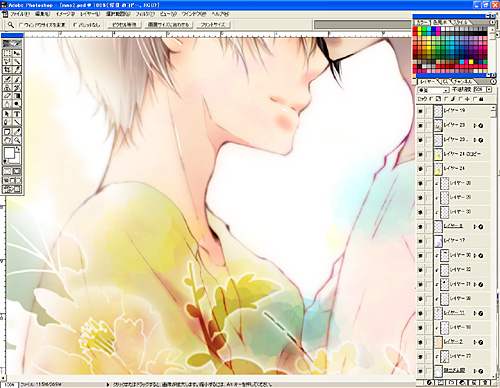Screen dimensions: 500x388
Task: Hide layer レイヤー 19 with eye icon
Action: pyautogui.click(x=420, y=111)
